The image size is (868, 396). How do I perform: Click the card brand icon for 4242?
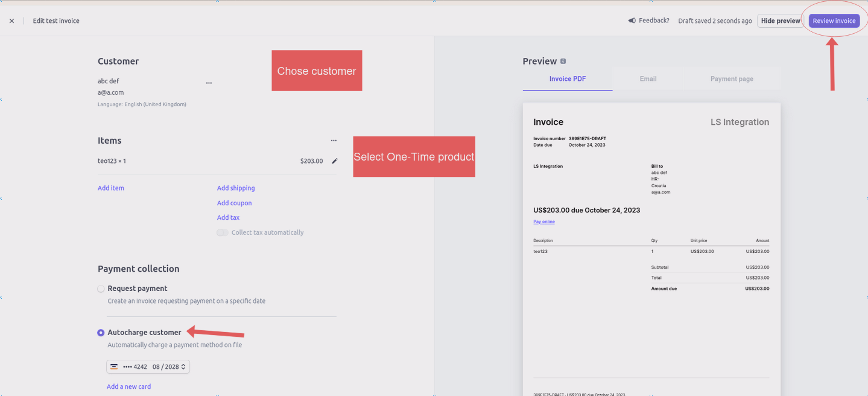pyautogui.click(x=114, y=367)
